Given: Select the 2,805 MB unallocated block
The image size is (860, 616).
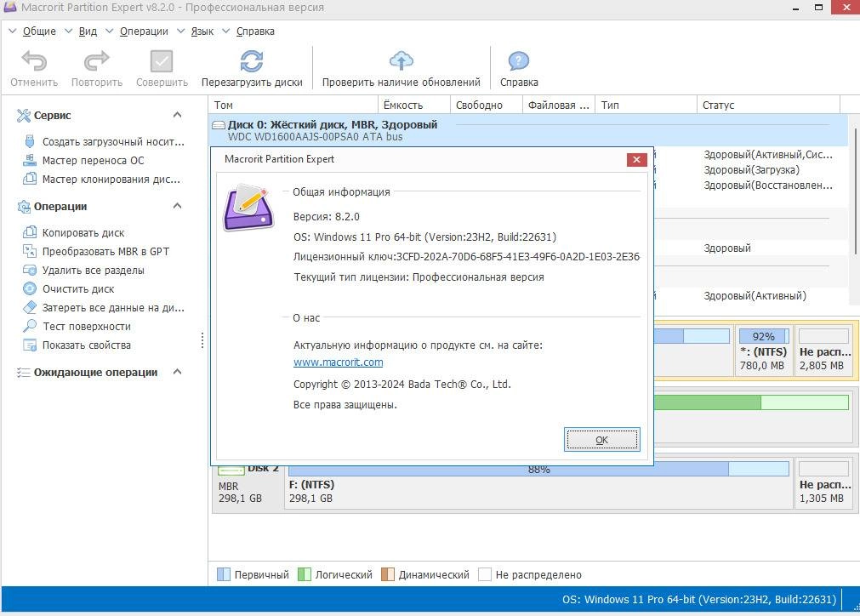Looking at the screenshot, I should coord(825,351).
